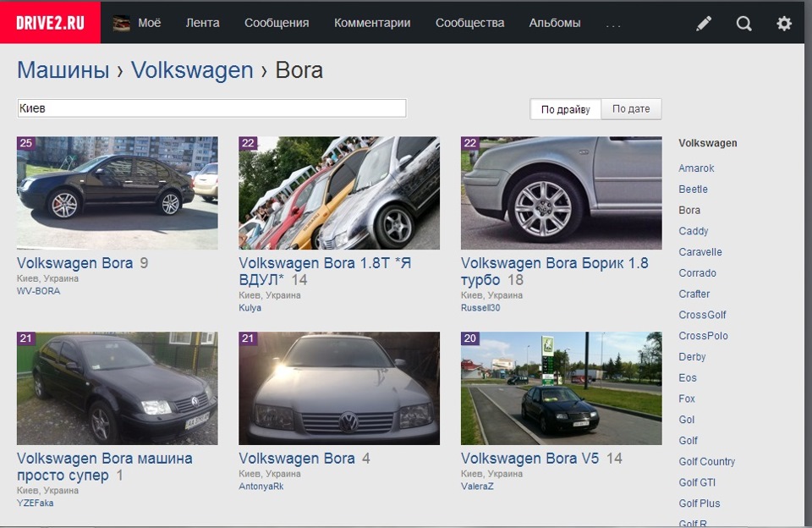
Task: Select Golf GTI in the model list
Action: tap(697, 482)
